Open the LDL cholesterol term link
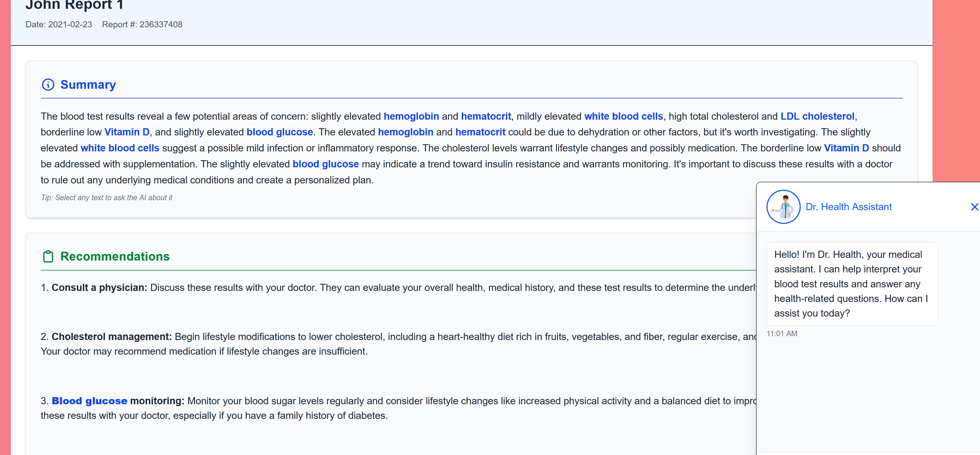 click(817, 116)
